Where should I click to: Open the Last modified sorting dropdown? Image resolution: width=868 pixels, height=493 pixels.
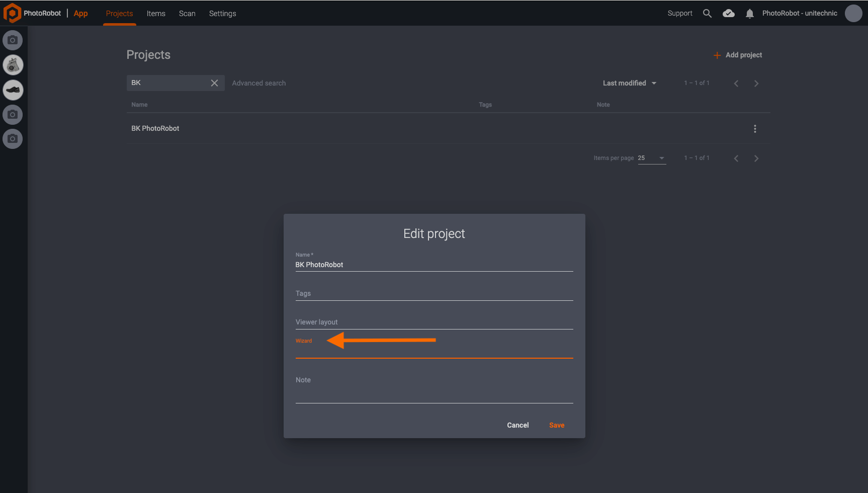(x=629, y=83)
